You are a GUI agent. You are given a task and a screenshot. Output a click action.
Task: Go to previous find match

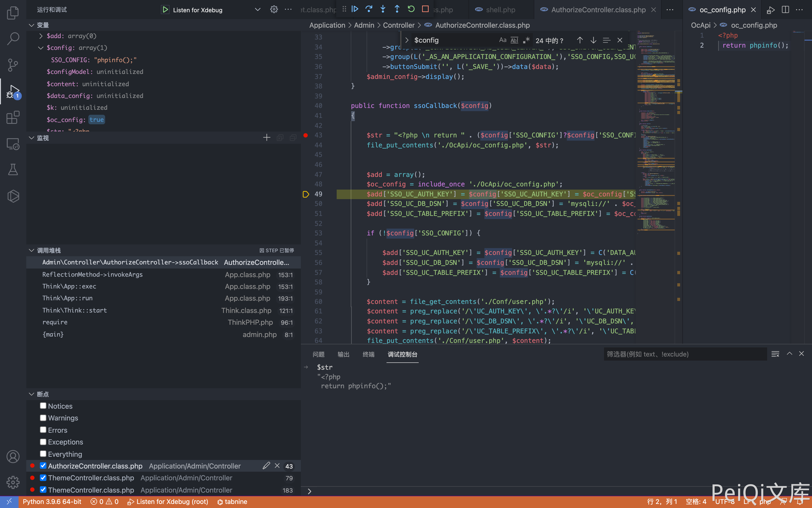click(x=580, y=40)
